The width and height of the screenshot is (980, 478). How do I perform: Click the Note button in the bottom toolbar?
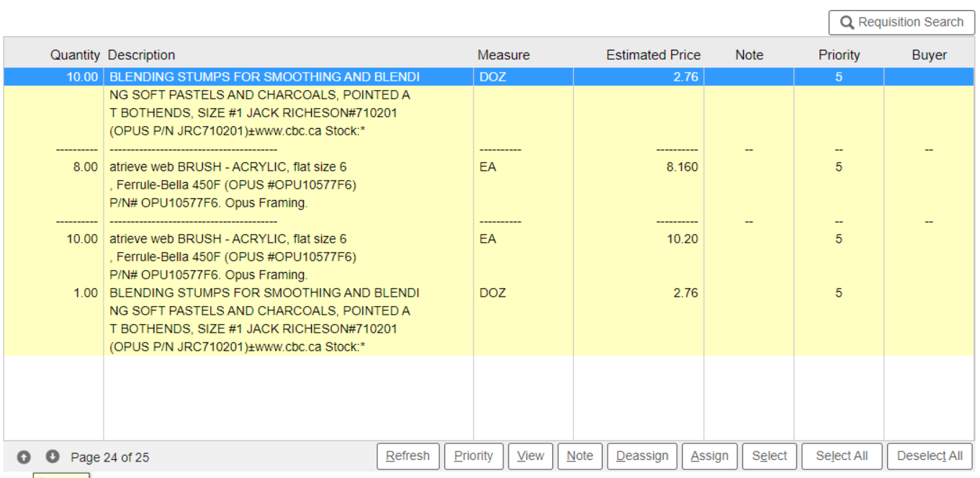580,456
